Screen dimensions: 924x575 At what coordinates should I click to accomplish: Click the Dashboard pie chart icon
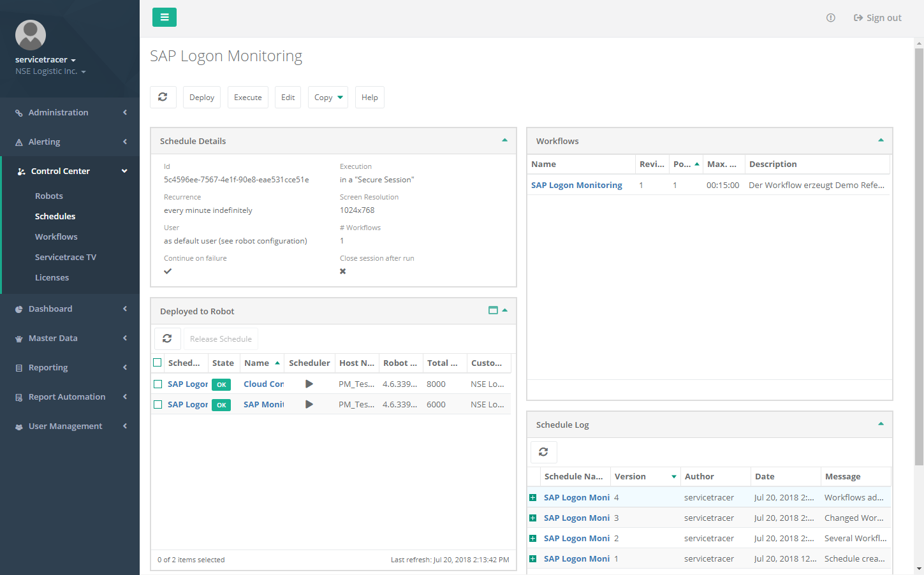[x=19, y=309]
